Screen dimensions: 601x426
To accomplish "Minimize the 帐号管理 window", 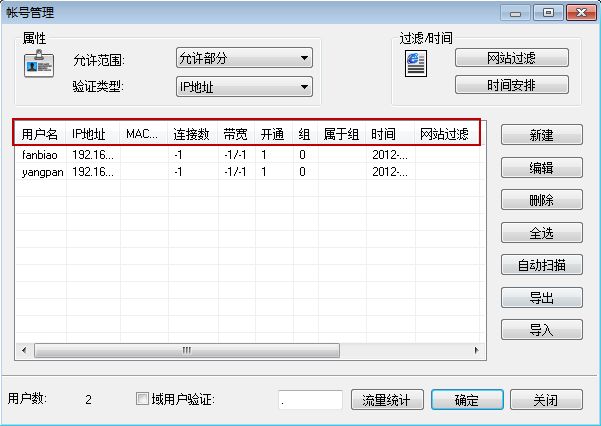I will pos(516,13).
